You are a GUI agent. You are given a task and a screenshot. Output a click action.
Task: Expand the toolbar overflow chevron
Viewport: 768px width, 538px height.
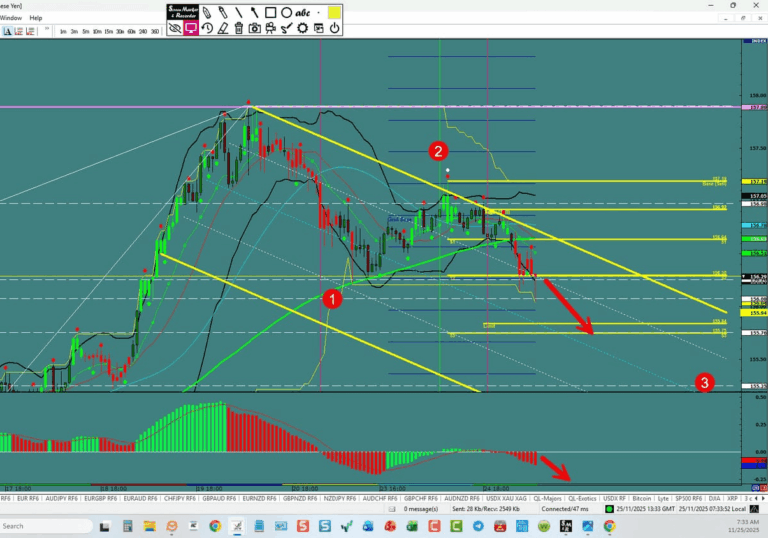(x=47, y=30)
